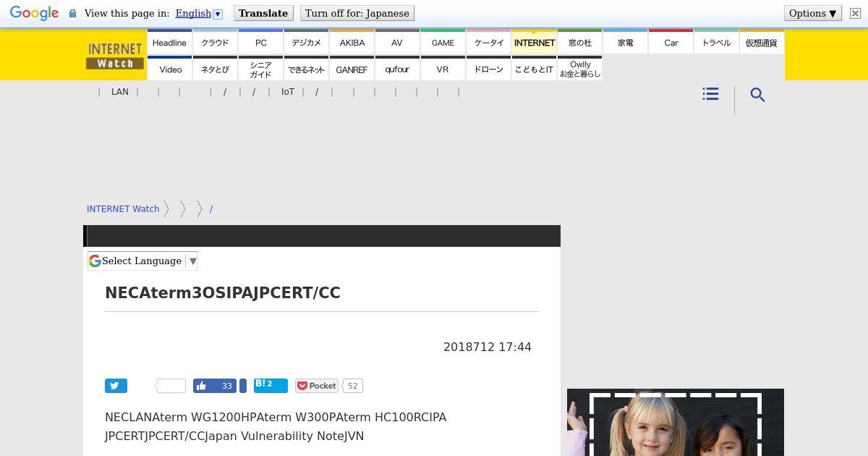Open the シニアガイド tab

tap(260, 69)
